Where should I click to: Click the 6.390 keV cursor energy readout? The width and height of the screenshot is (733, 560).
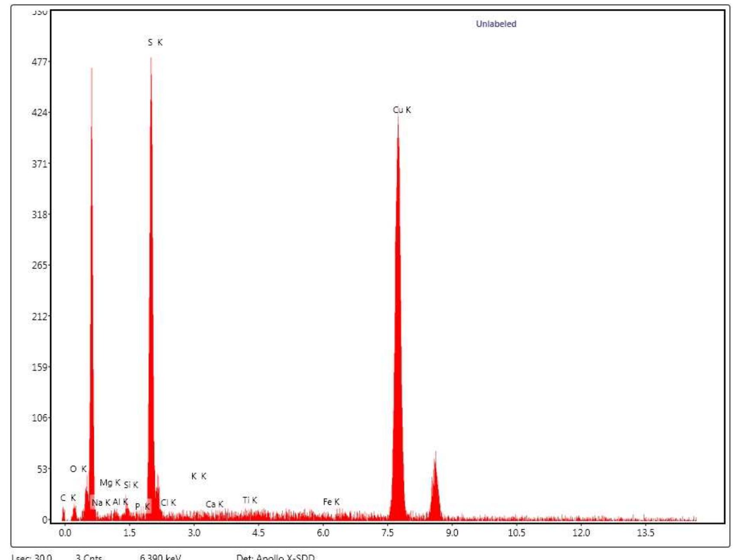pos(160,557)
